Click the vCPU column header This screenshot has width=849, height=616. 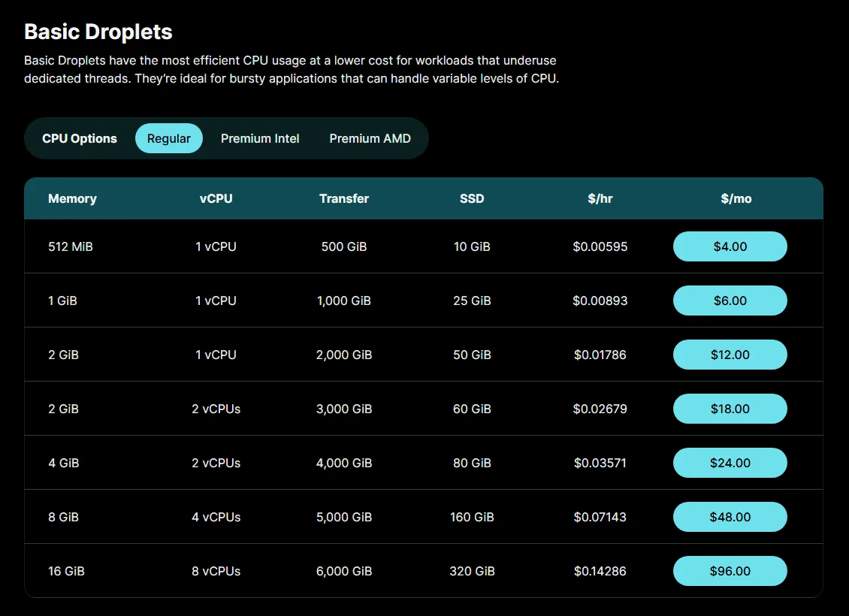click(x=216, y=198)
